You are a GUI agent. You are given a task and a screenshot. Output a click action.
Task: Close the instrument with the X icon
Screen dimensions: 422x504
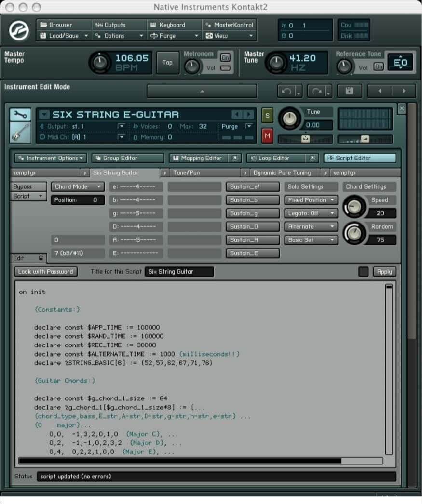pyautogui.click(x=402, y=108)
